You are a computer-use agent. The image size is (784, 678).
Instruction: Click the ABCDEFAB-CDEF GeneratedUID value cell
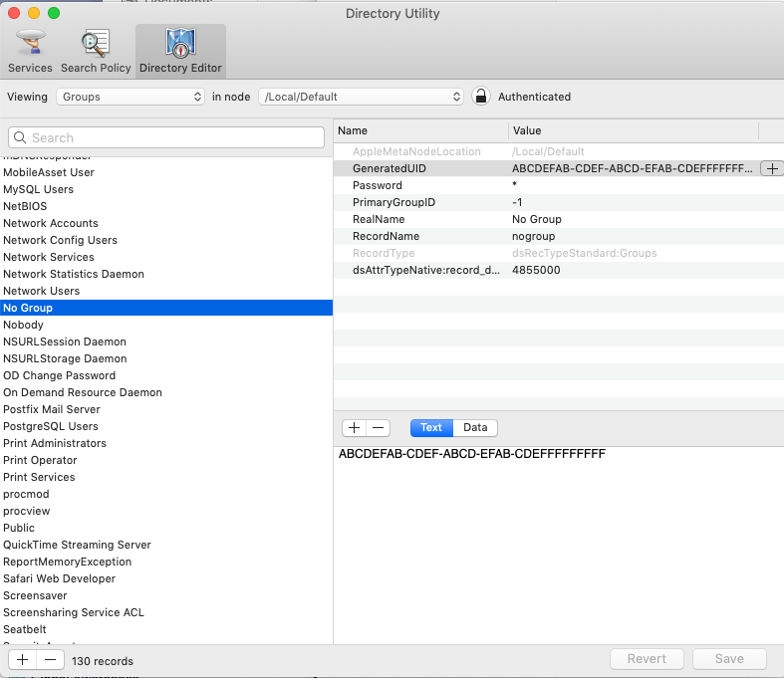632,168
